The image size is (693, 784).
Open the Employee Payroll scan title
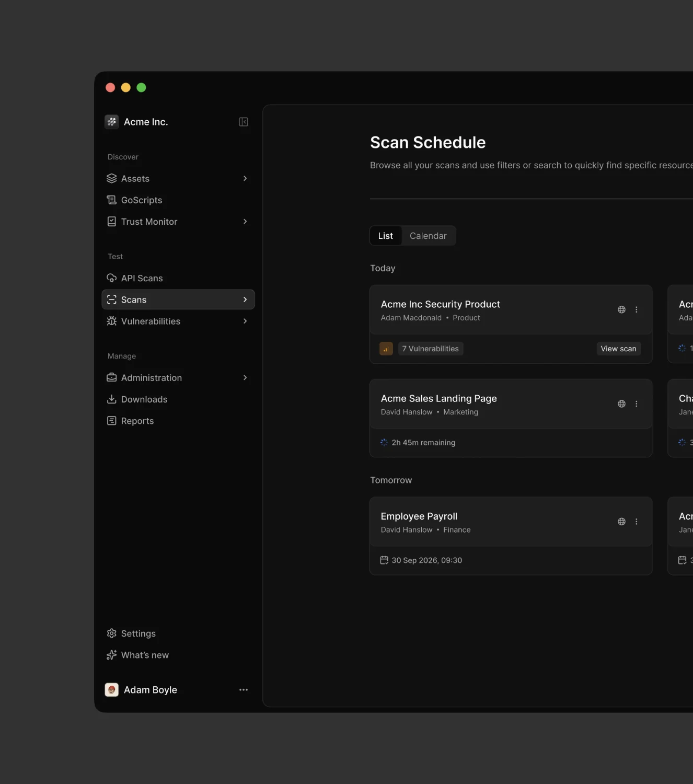[419, 516]
